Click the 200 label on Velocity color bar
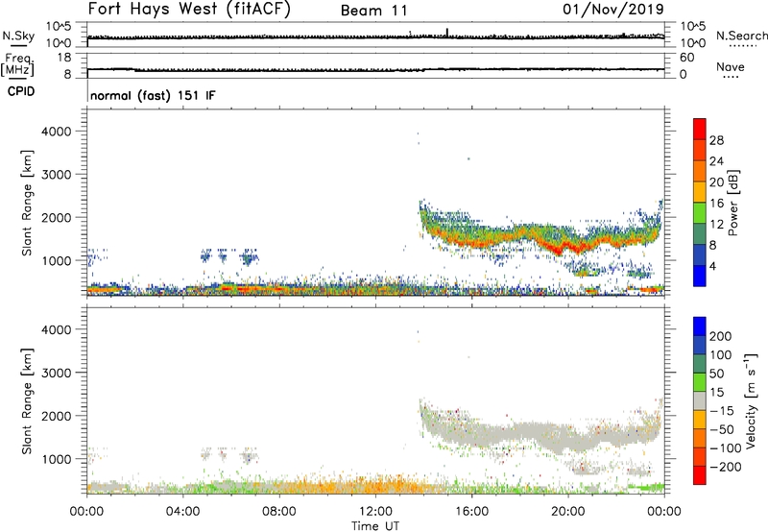768x532 pixels. point(721,336)
